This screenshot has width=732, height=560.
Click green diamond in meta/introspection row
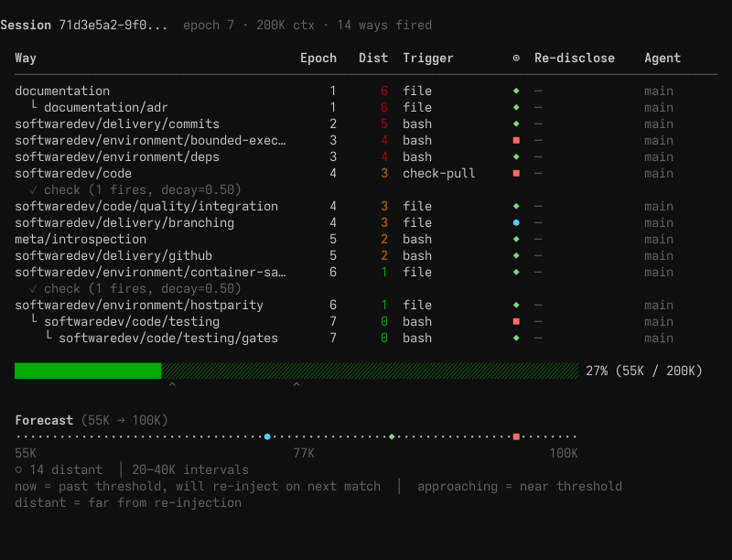point(516,239)
